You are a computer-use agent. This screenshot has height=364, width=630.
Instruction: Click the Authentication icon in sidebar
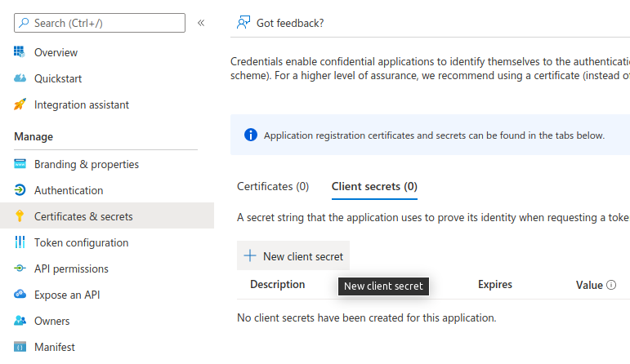(x=20, y=190)
